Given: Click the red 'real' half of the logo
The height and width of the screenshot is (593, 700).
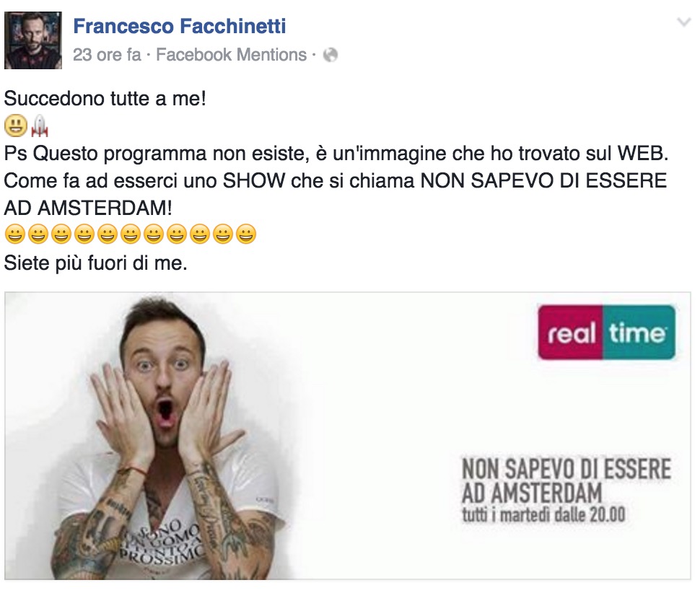Looking at the screenshot, I should tap(571, 333).
